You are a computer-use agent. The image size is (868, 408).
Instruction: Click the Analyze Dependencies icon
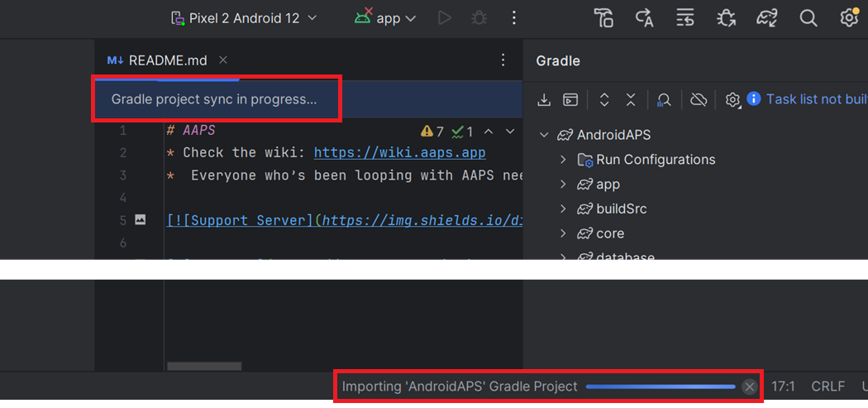(x=664, y=100)
